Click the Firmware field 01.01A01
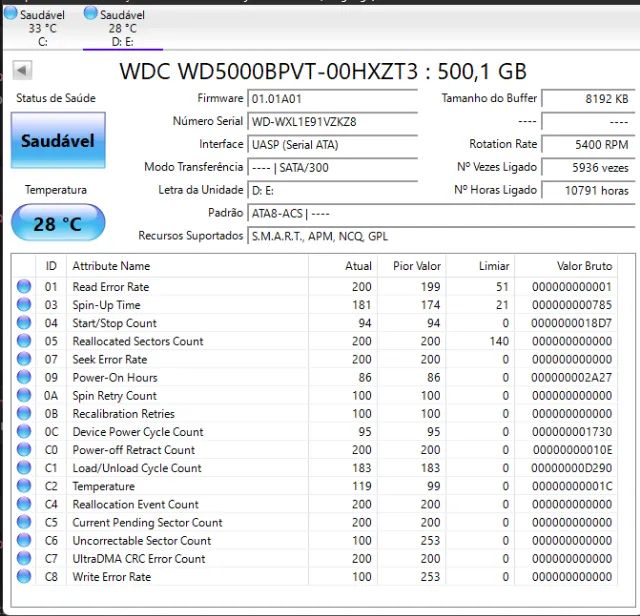 click(x=332, y=99)
